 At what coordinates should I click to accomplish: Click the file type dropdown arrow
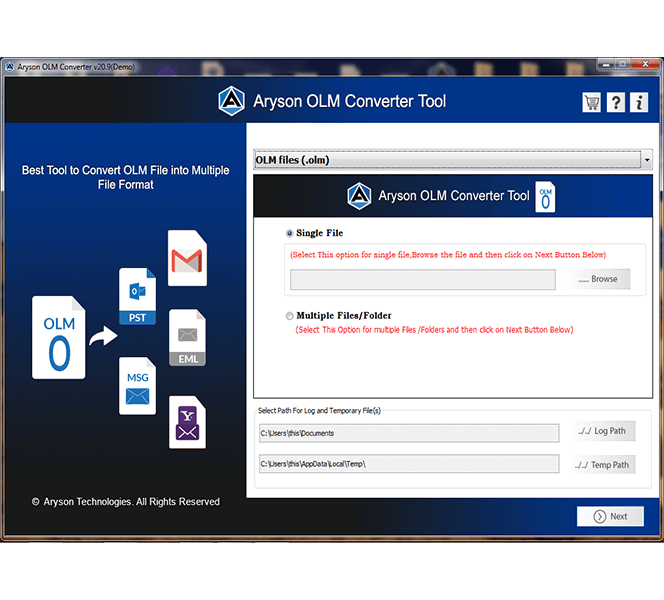[x=647, y=160]
